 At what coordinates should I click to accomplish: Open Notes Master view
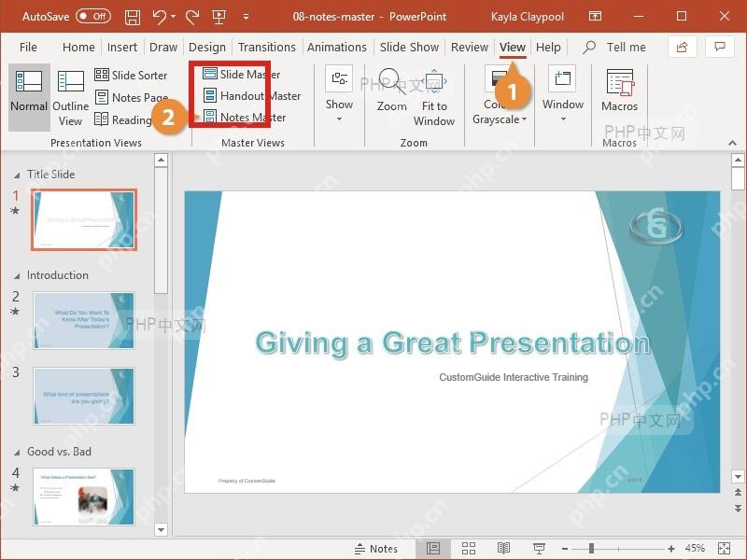click(x=244, y=118)
